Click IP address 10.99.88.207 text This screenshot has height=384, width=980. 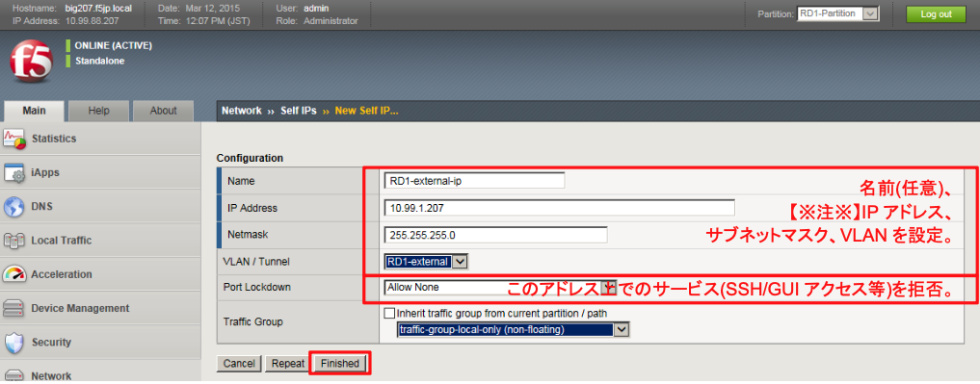tap(93, 20)
